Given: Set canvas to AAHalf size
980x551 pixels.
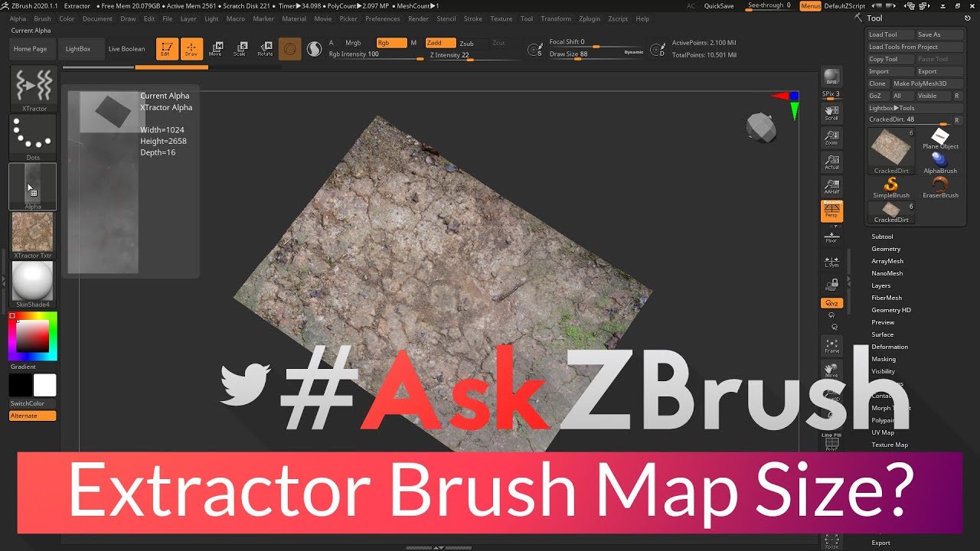Looking at the screenshot, I should 831,187.
